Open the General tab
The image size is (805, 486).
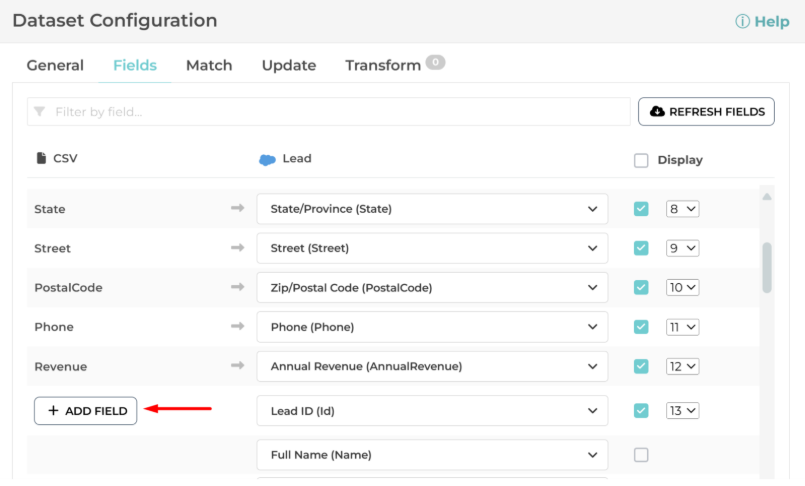[55, 65]
